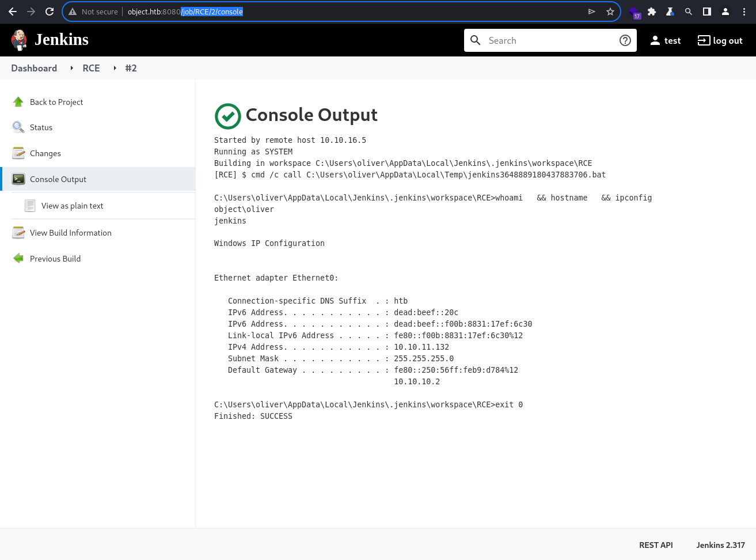
Task: Open the Extensions puzzle-piece menu
Action: pos(652,12)
